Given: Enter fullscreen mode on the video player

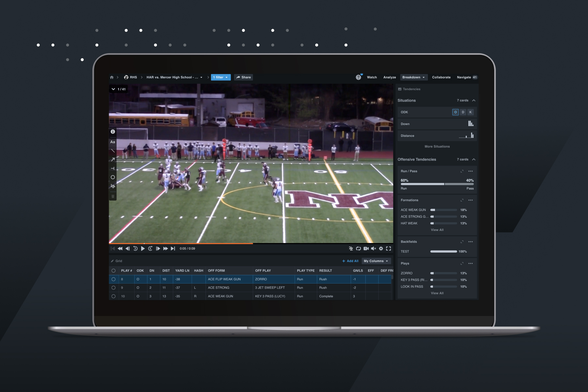Looking at the screenshot, I should (388, 248).
